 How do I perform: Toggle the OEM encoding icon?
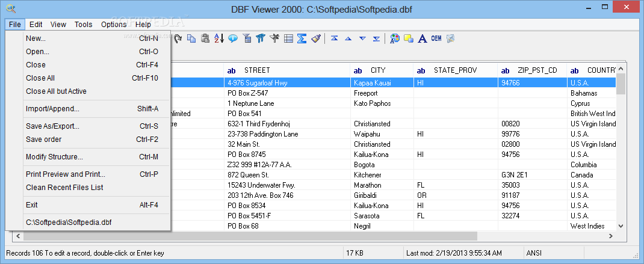436,38
